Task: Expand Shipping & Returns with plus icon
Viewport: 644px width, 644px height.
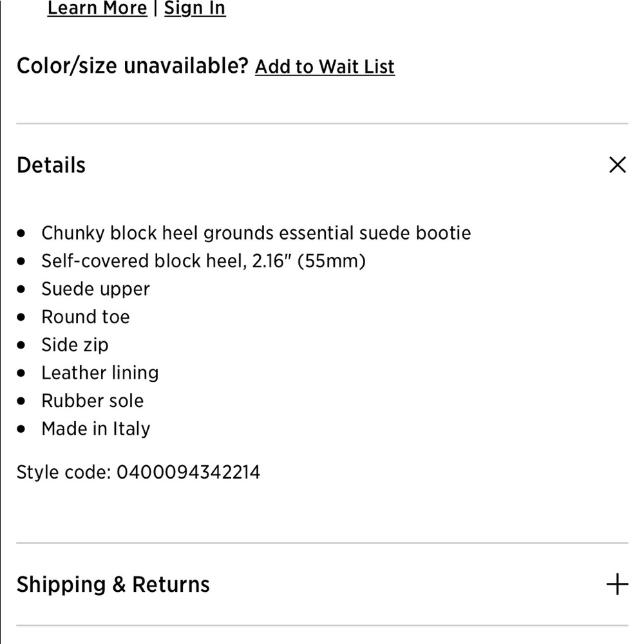Action: 617,584
